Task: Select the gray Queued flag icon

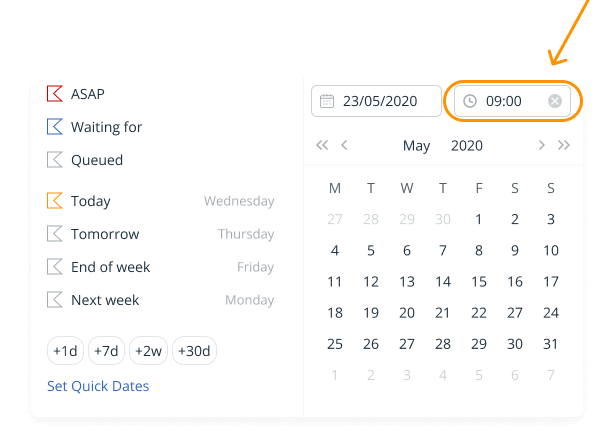Action: coord(54,159)
